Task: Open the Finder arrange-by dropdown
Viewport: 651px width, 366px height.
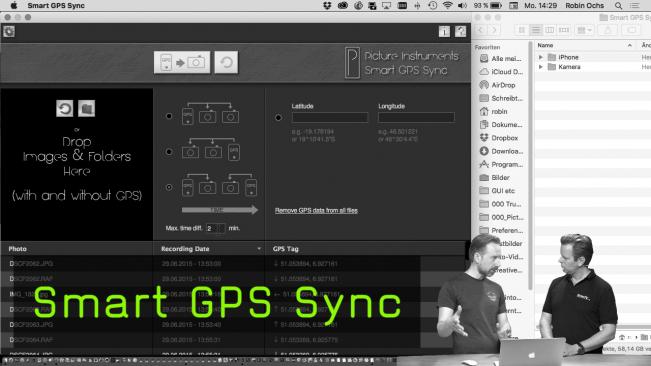Action: coord(585,30)
